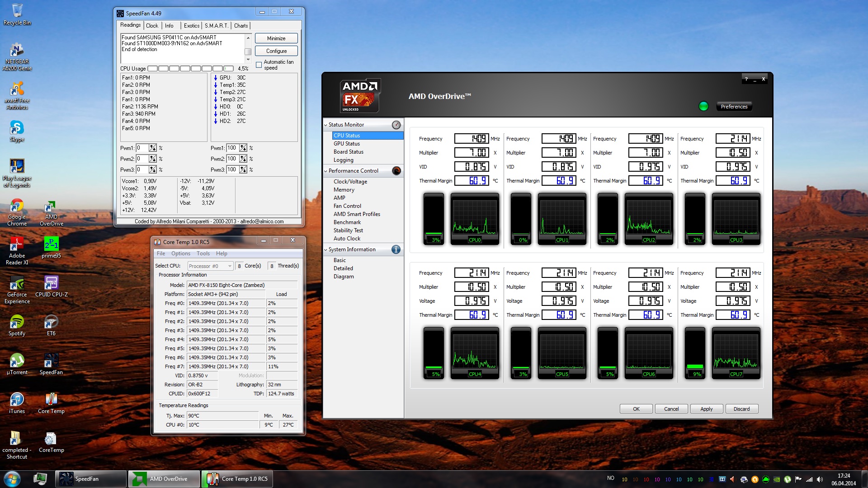Adjust left Pwm2 spinner in SpeedFan
The height and width of the screenshot is (488, 868).
[x=153, y=159]
